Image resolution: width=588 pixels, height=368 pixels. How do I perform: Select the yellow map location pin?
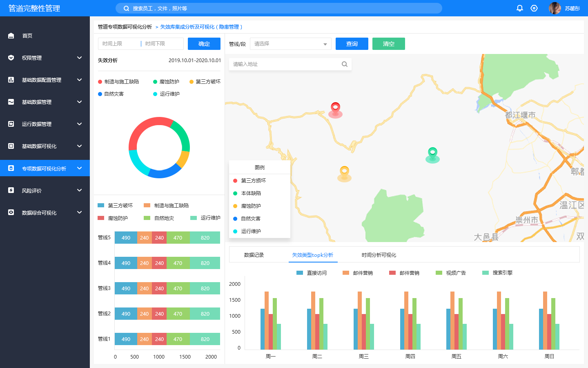(344, 172)
